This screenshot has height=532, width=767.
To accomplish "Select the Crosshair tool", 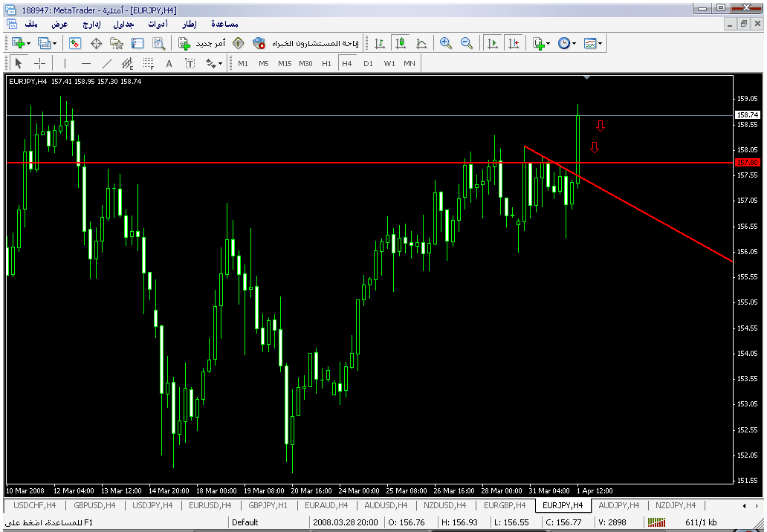I will [x=39, y=64].
